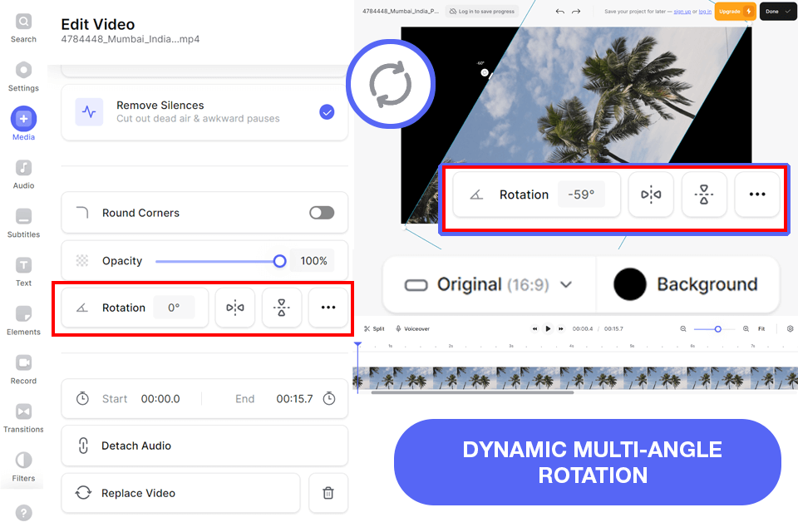
Task: Click the Voiceover microphone button
Action: (x=413, y=329)
